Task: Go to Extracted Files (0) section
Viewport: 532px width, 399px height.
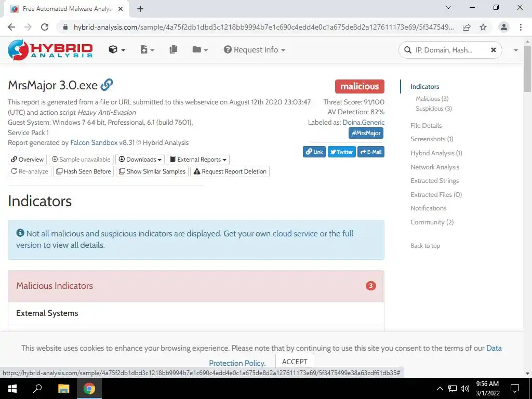Action: (x=436, y=194)
